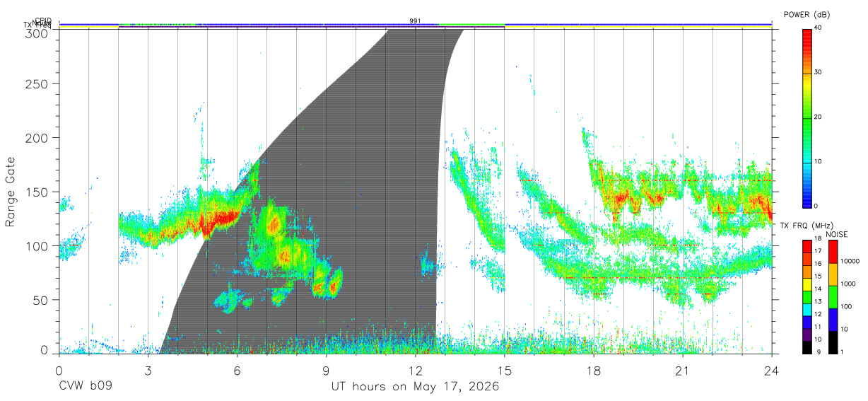The height and width of the screenshot is (401, 868).
Task: Click the 0 tick on UT hours axis
Action: tap(59, 369)
